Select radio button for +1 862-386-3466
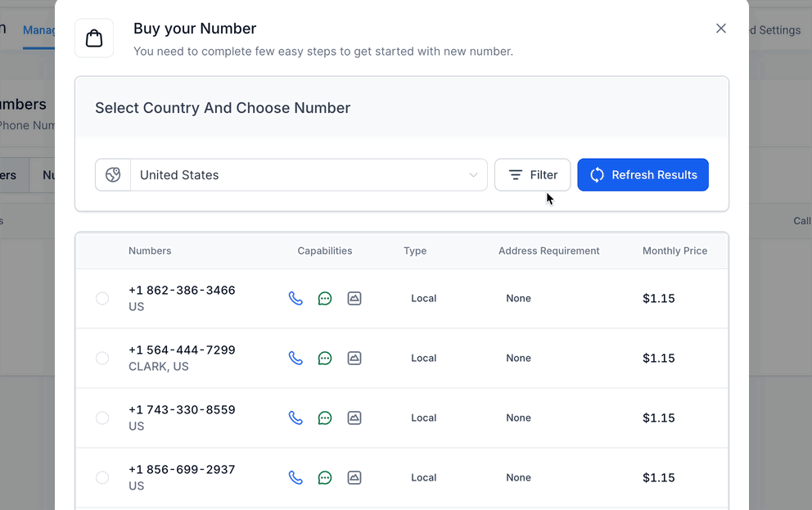This screenshot has height=510, width=812. [x=102, y=298]
